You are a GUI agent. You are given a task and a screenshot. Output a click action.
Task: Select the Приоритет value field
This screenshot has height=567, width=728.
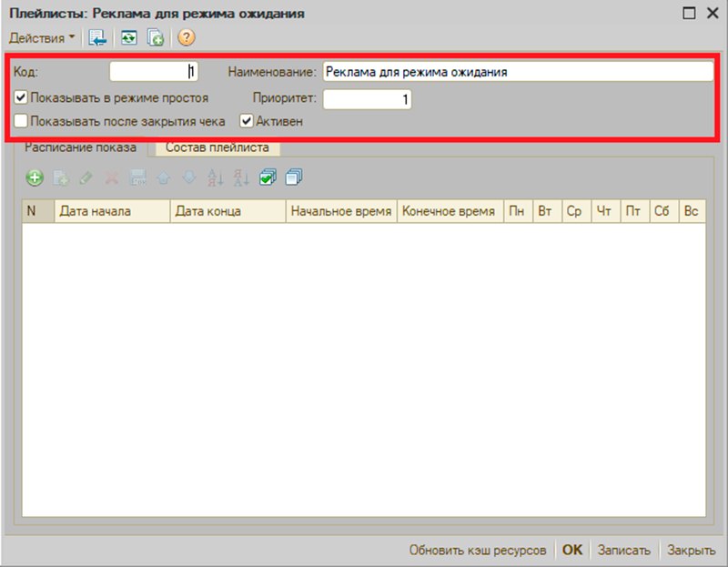[x=368, y=99]
